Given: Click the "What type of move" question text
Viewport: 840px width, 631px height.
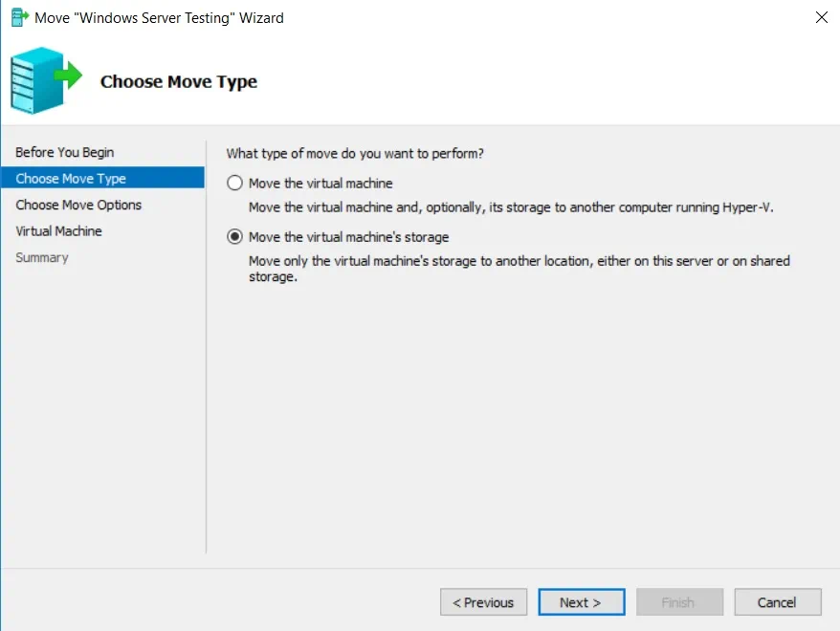Looking at the screenshot, I should coord(355,153).
